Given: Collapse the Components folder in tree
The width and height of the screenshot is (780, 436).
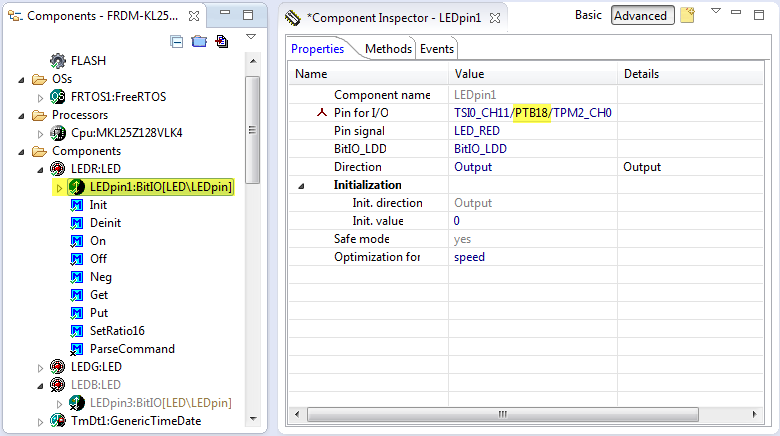Looking at the screenshot, I should (23, 151).
